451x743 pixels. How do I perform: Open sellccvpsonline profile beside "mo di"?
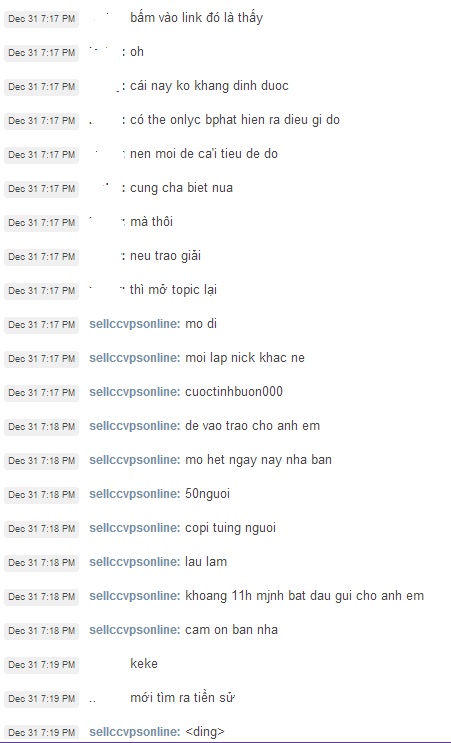[x=135, y=324]
